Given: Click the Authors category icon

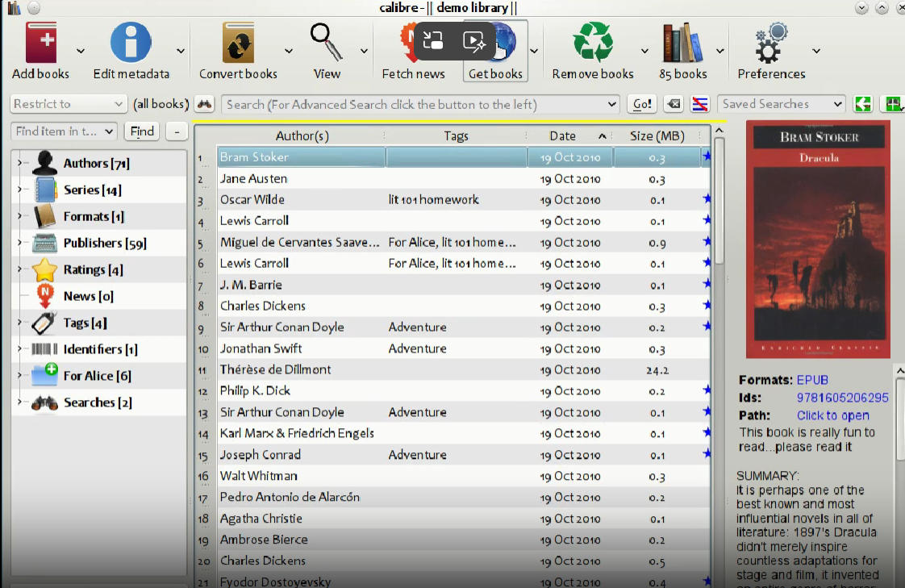Looking at the screenshot, I should [x=44, y=163].
